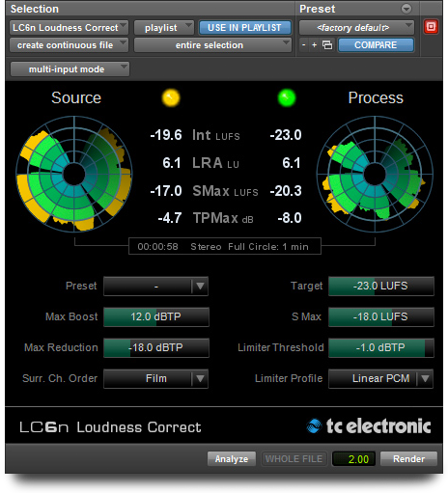Click the Analyze button

pos(232,458)
